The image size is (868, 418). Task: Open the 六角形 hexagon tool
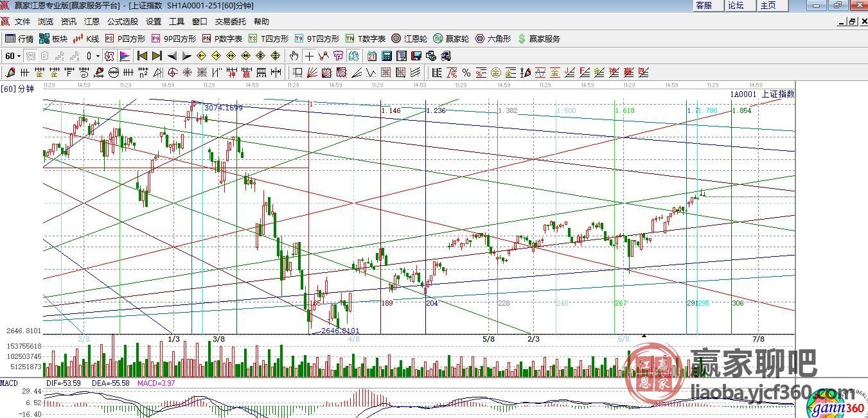493,39
